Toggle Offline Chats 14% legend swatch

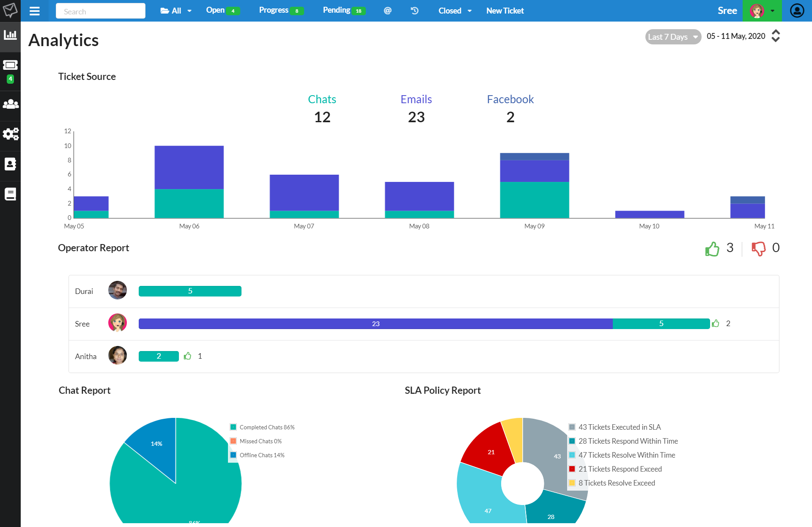[x=233, y=455]
